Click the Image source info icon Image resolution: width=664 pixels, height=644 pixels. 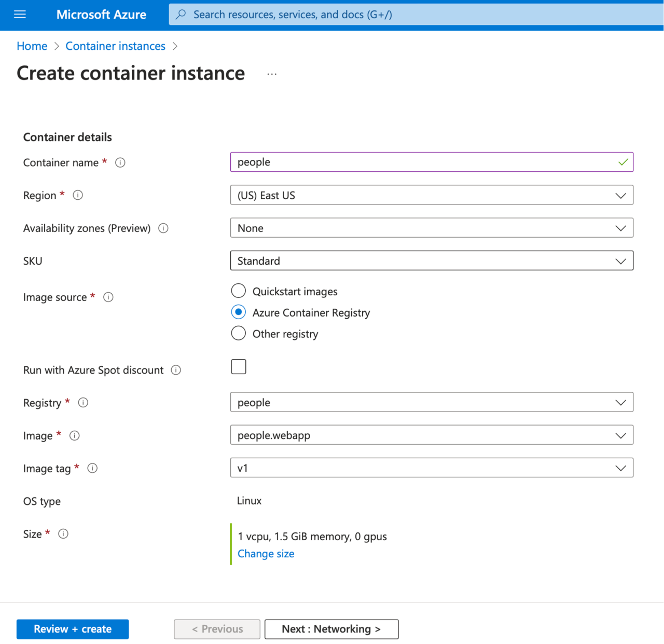tap(108, 297)
